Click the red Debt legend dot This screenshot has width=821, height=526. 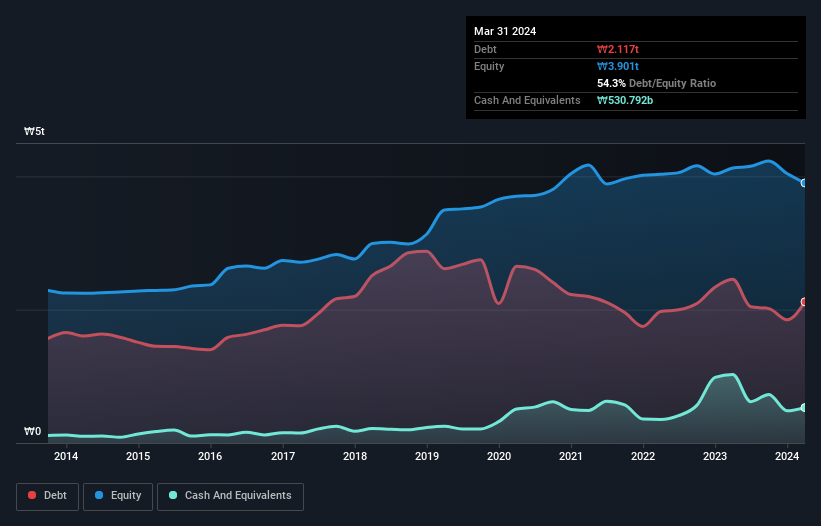pyautogui.click(x=32, y=495)
